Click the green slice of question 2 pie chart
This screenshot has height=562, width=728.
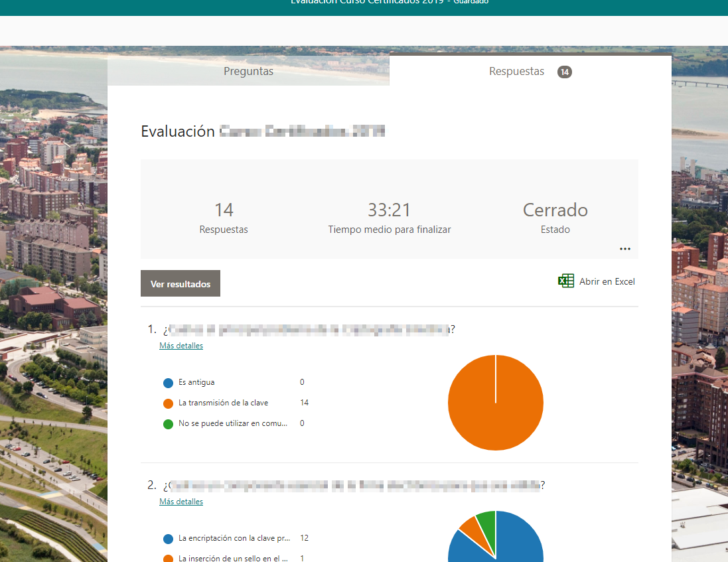(488, 527)
